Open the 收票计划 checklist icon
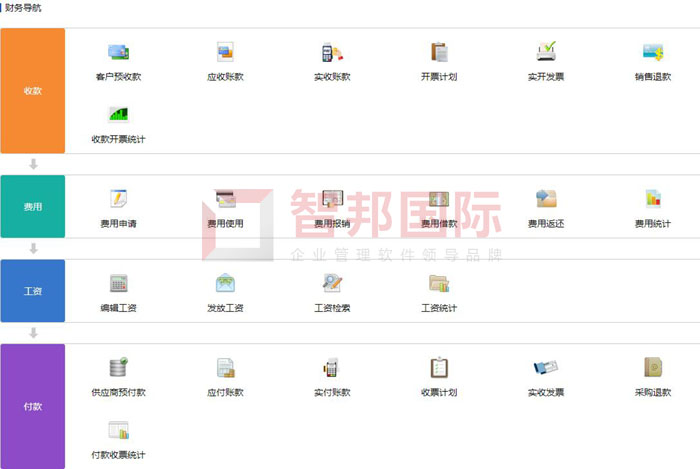The image size is (700, 469). coord(439,368)
